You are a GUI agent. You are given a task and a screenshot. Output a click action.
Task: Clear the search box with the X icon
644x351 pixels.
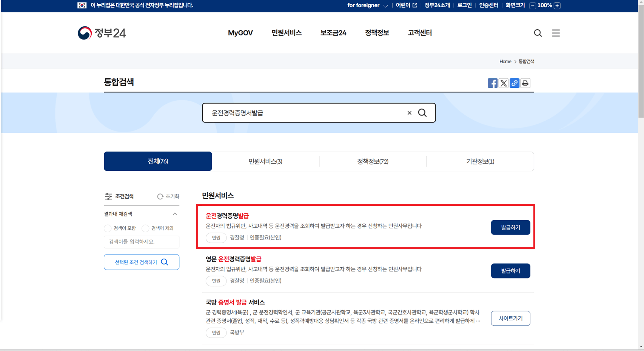pyautogui.click(x=409, y=113)
